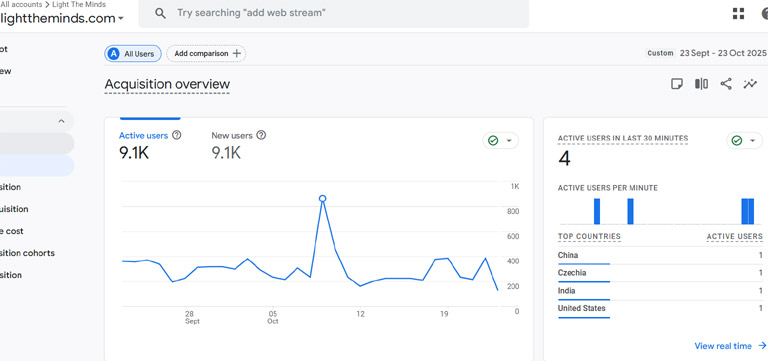Image resolution: width=768 pixels, height=361 pixels.
Task: Click the peak data point on chart
Action: point(322,198)
